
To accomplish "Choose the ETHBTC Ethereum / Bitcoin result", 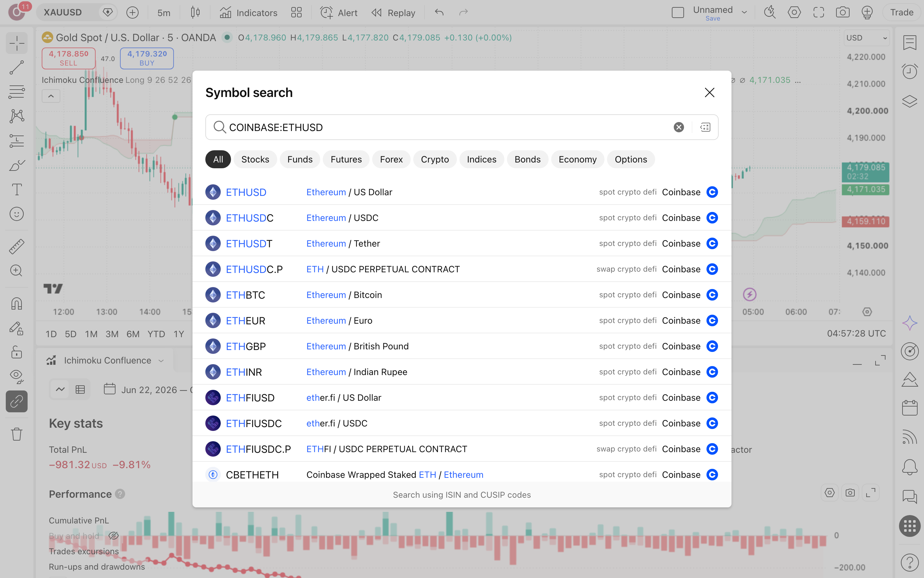I will tap(462, 295).
